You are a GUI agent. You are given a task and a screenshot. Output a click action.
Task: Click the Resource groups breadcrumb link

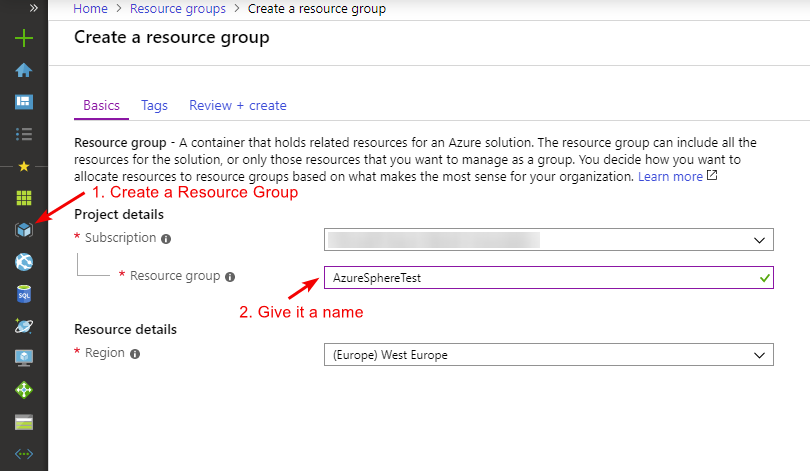point(178,9)
